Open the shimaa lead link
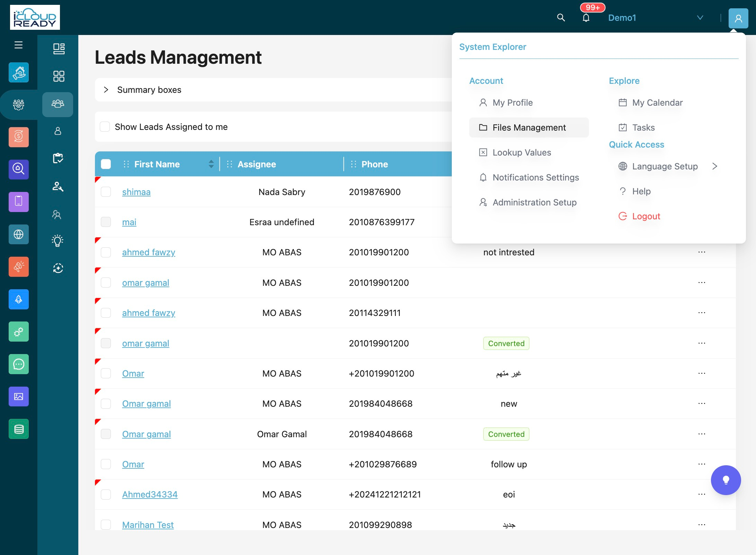The image size is (756, 555). 136,192
